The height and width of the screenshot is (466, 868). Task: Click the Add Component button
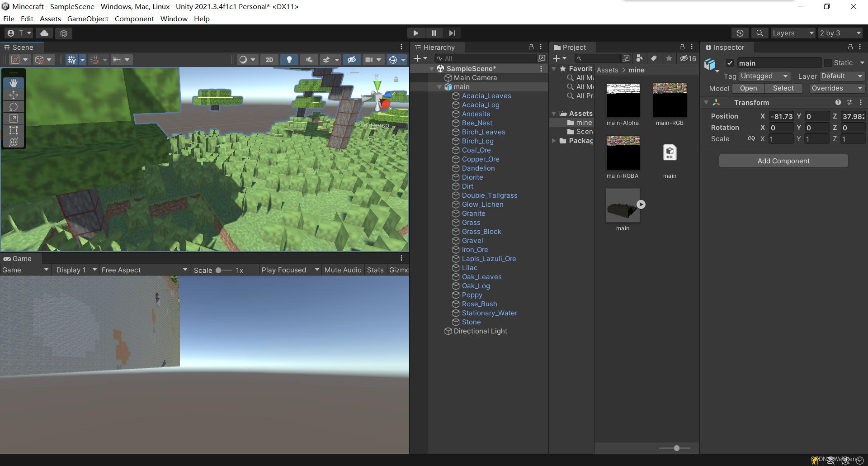click(x=783, y=161)
